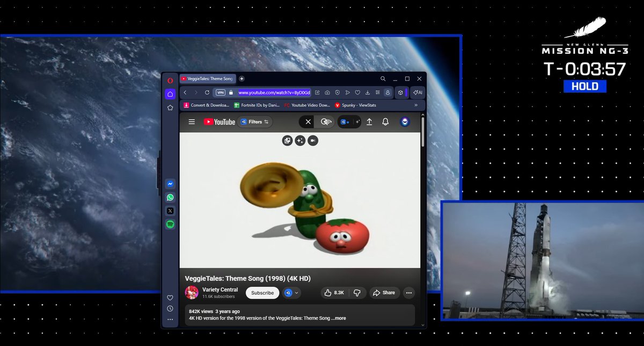
Task: Click the pop-out overlay icon above video
Action: pos(287,140)
